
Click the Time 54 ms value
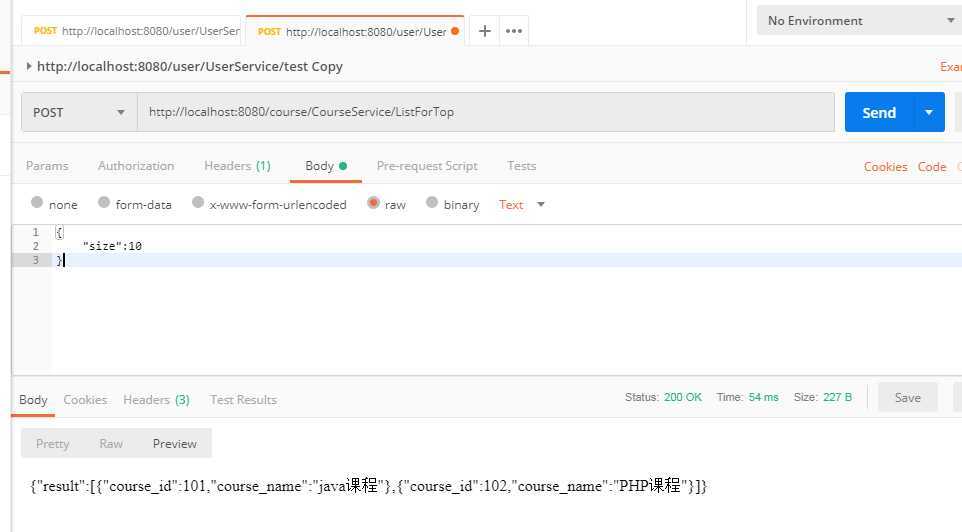(763, 397)
